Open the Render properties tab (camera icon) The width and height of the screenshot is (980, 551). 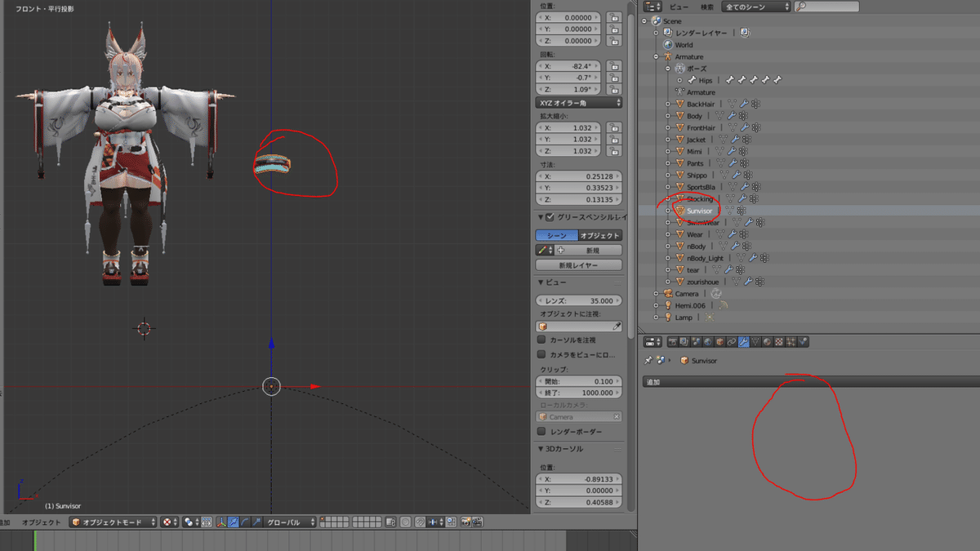pos(673,341)
